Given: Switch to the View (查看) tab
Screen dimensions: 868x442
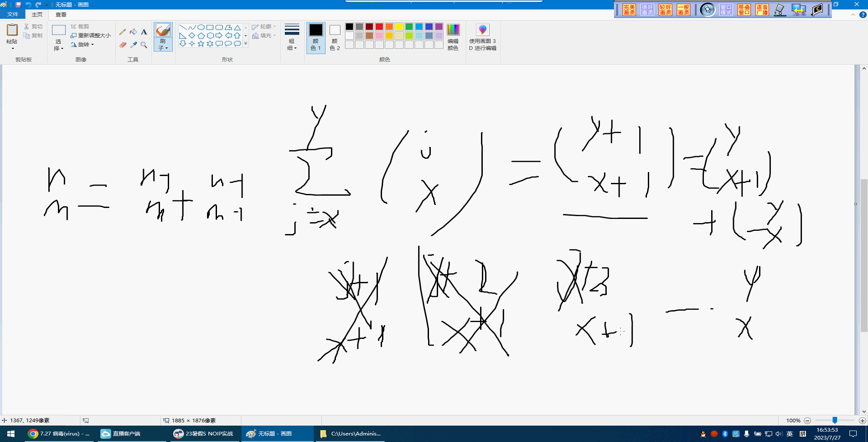Looking at the screenshot, I should tap(61, 15).
